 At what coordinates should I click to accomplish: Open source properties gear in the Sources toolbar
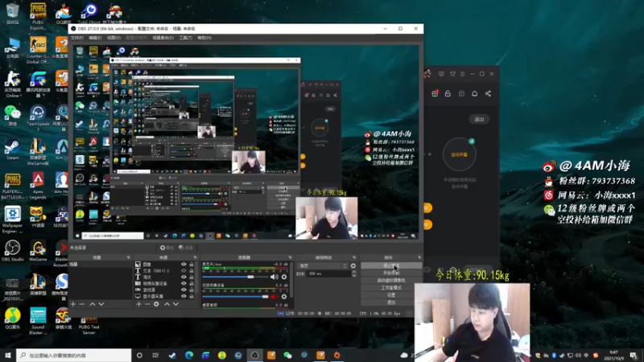156,304
